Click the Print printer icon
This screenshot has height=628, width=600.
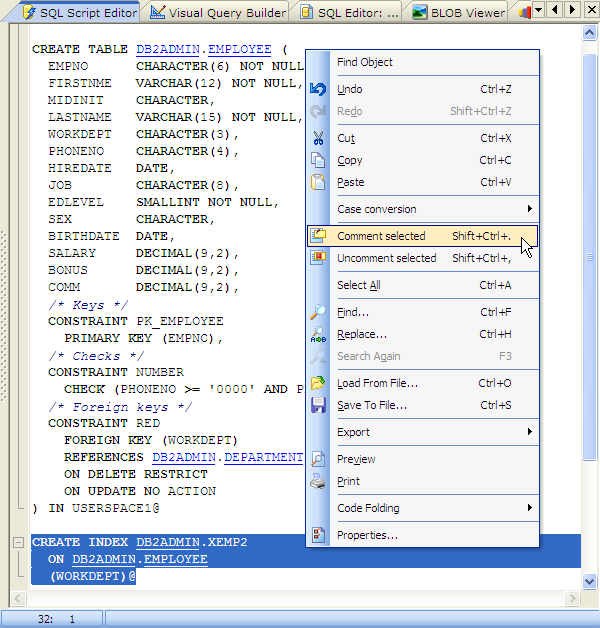click(318, 481)
